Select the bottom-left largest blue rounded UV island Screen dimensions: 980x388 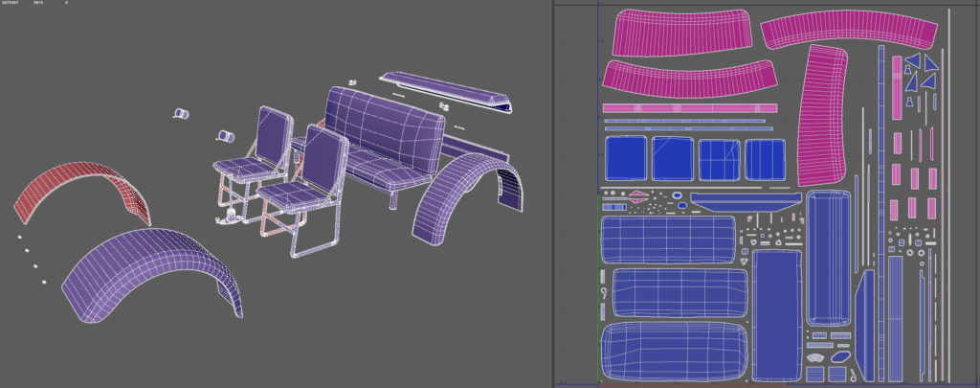pyautogui.click(x=675, y=351)
